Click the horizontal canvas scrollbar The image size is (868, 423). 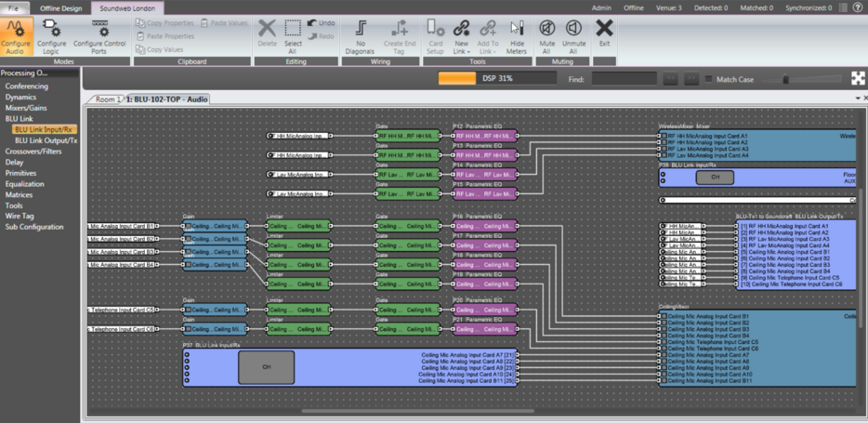[x=418, y=411]
